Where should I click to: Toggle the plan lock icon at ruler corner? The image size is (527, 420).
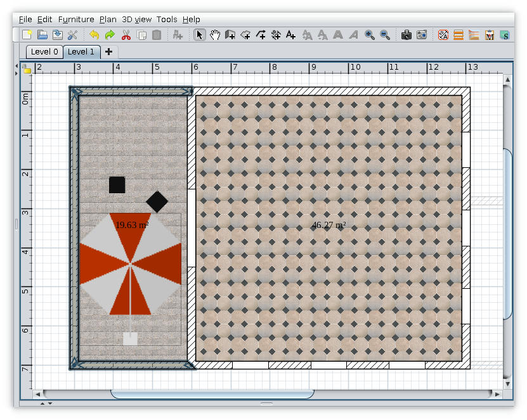pos(26,68)
